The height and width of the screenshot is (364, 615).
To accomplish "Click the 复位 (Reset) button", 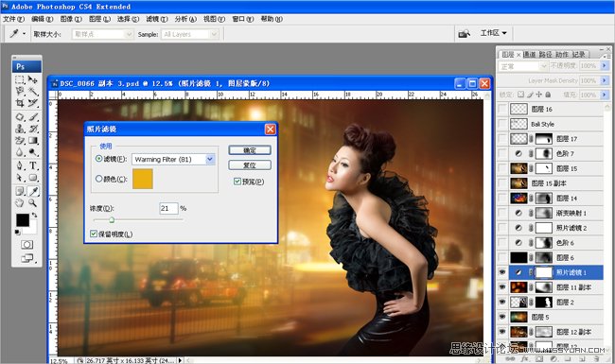I will coord(250,165).
